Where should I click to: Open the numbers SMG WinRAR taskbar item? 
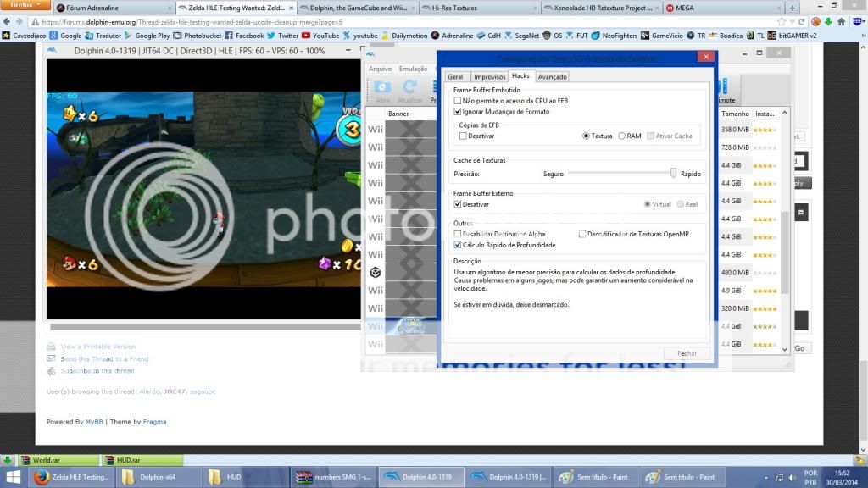click(x=334, y=477)
